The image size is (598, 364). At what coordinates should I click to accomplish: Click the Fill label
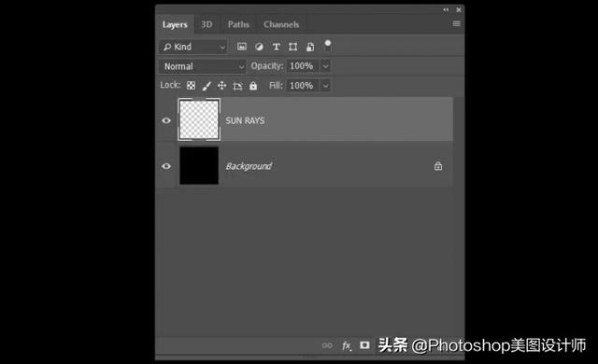tap(276, 86)
